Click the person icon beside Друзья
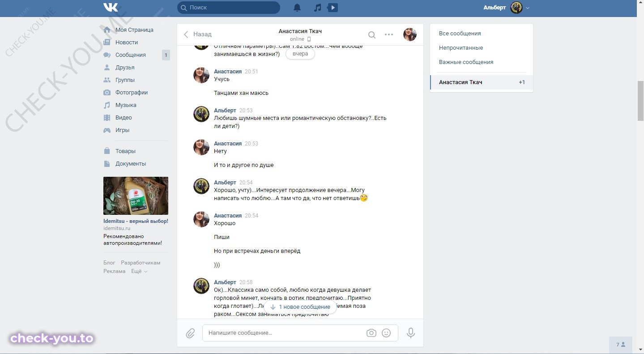Screen dimensions: 644x354 [107, 68]
